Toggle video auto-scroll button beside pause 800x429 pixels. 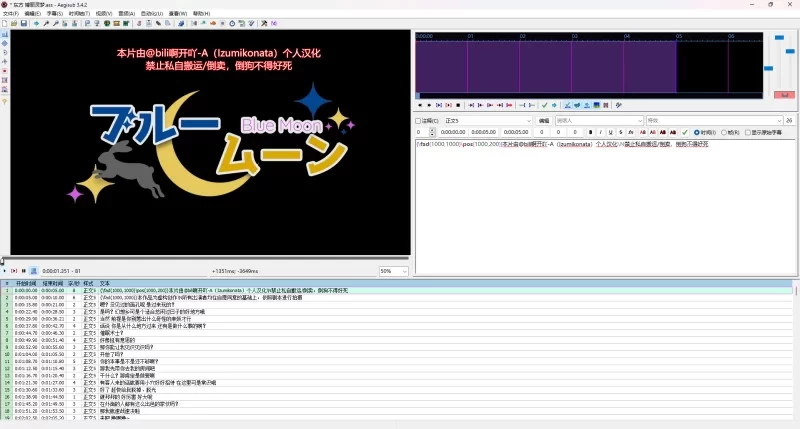34,271
